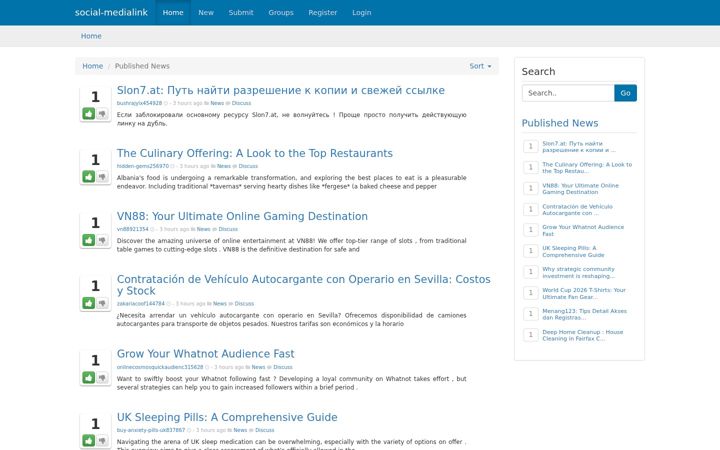This screenshot has height=450, width=720.
Task: Upvote the VN88 gaming post
Action: 89,240
